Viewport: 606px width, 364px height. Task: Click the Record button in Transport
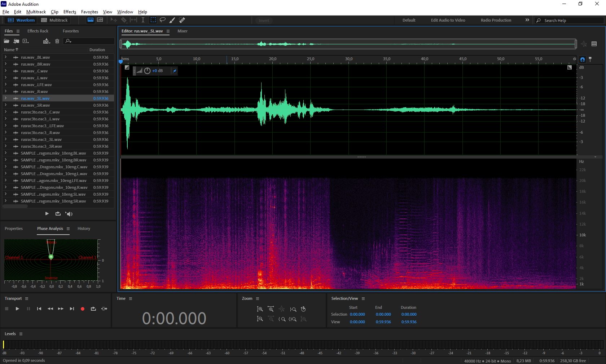(x=83, y=309)
